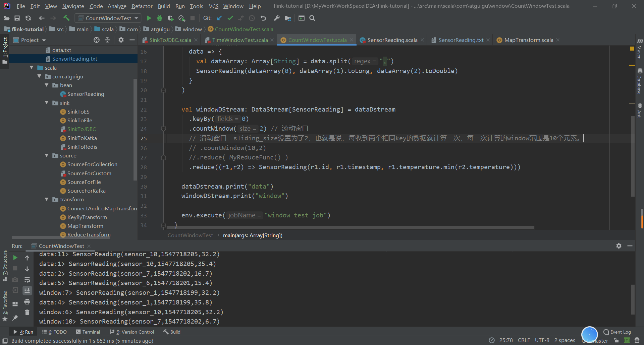
Task: Click the Run Anything toolbar icon
Action: 302,18
